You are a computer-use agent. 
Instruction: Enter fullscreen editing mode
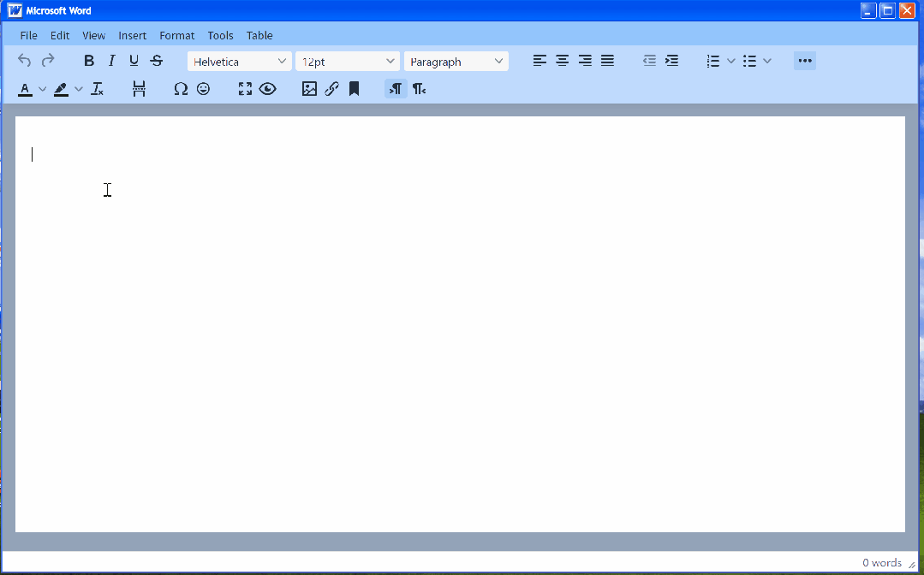coord(245,88)
